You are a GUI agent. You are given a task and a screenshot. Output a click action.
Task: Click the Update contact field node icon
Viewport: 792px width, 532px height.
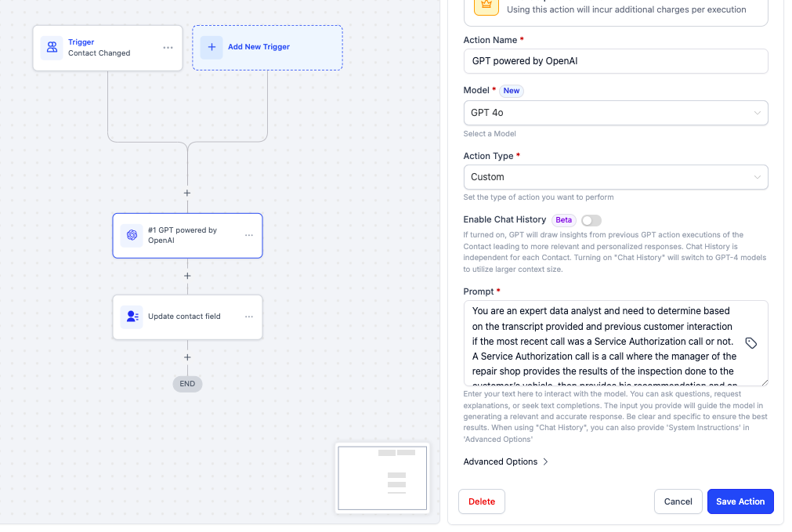click(x=132, y=317)
